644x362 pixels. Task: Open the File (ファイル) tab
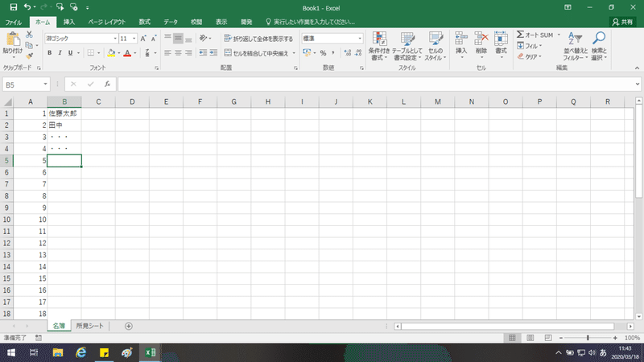pyautogui.click(x=14, y=22)
